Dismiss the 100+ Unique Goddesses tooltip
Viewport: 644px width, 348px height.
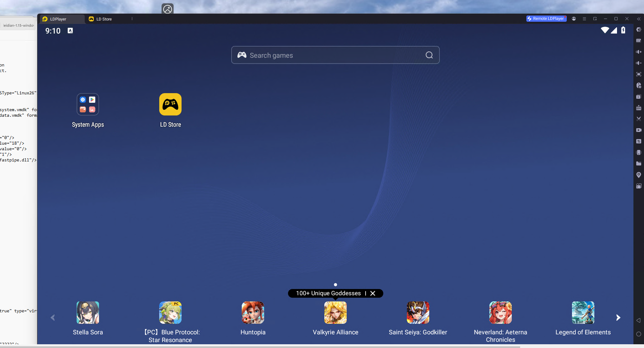pyautogui.click(x=373, y=293)
